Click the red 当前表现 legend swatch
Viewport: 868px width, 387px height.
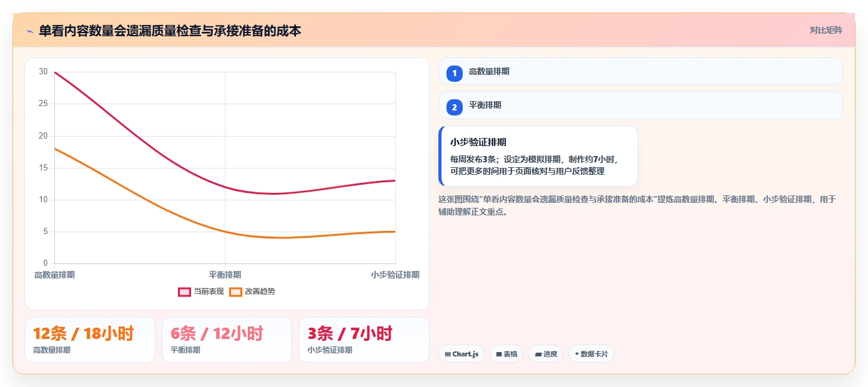coord(184,291)
